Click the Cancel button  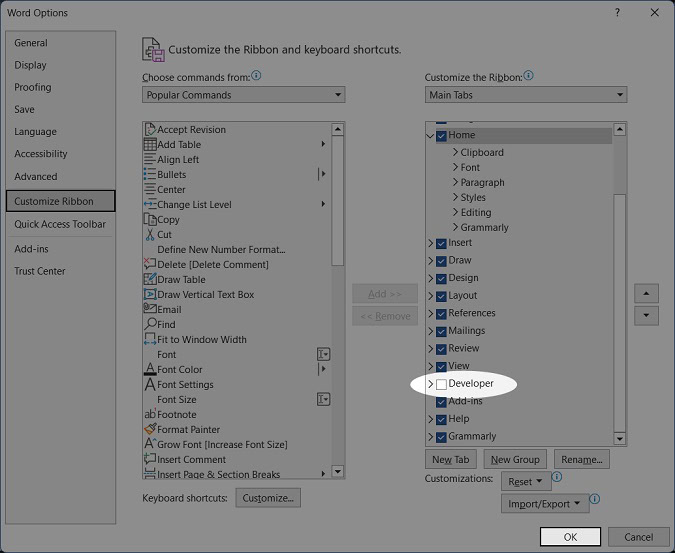click(x=638, y=537)
